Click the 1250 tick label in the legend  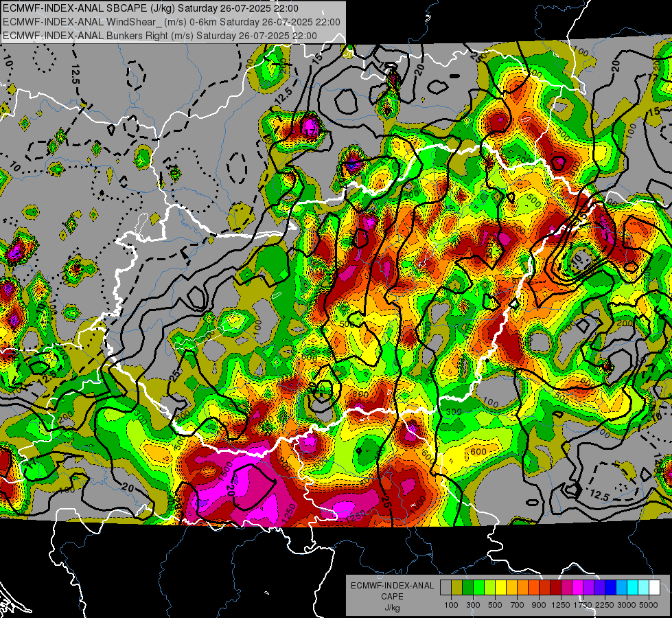(x=561, y=605)
